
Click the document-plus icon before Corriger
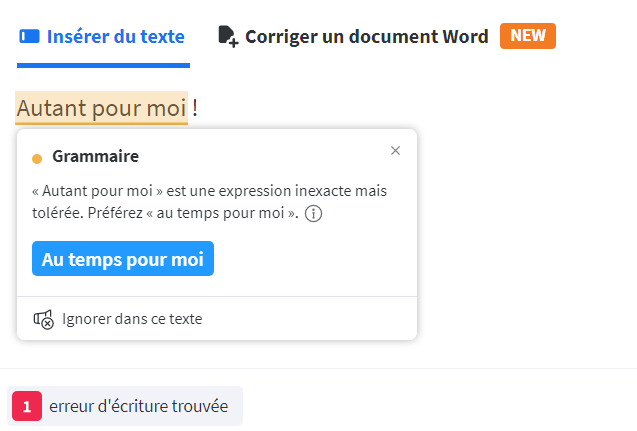[x=228, y=36]
